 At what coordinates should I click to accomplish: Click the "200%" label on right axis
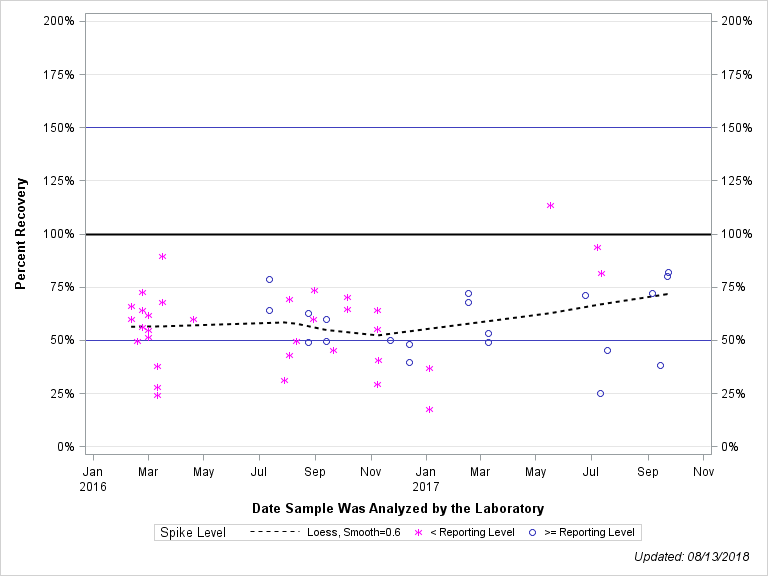737,21
